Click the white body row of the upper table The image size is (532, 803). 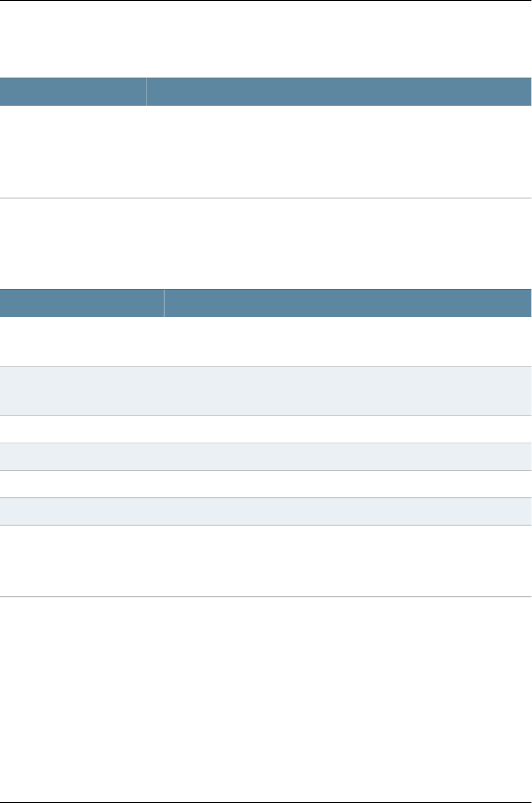(266, 152)
